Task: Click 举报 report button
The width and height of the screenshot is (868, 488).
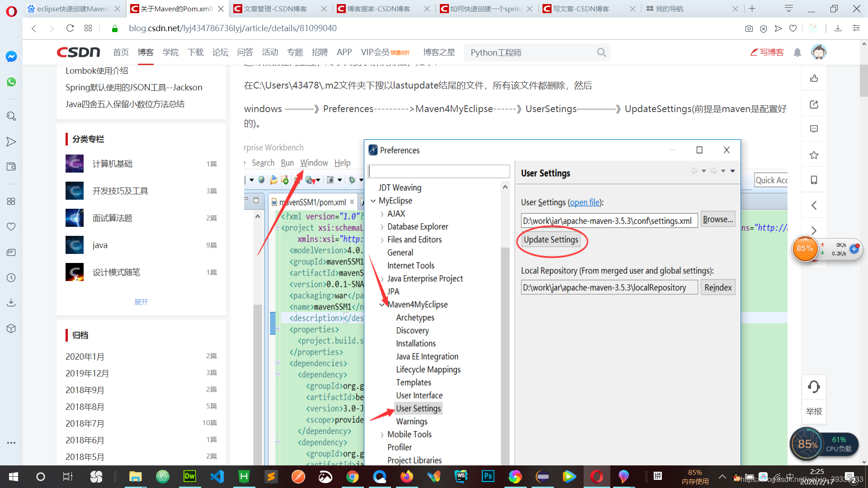Action: click(814, 411)
